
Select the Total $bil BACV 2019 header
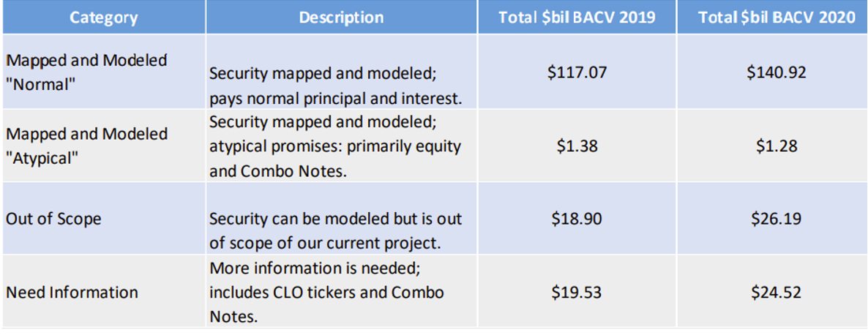[x=577, y=18]
